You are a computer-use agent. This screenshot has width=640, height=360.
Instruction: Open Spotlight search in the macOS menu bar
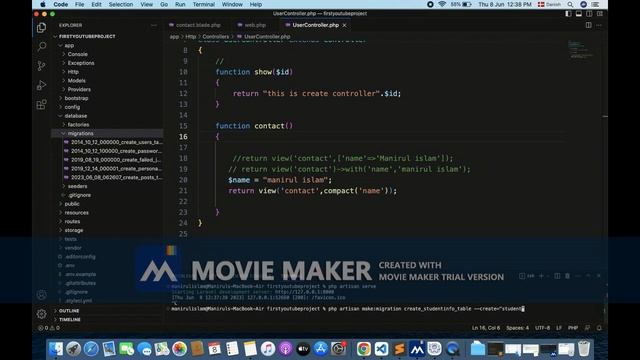pyautogui.click(x=570, y=4)
